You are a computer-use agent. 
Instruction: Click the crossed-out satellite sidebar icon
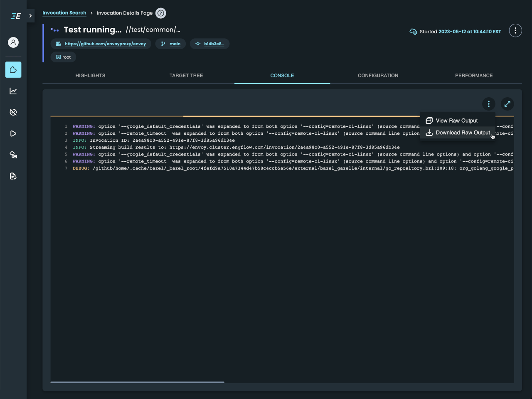[13, 112]
